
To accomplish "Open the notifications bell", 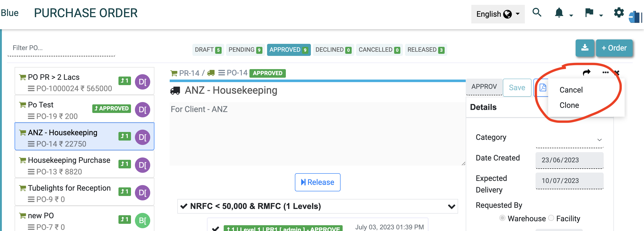I will click(x=559, y=13).
